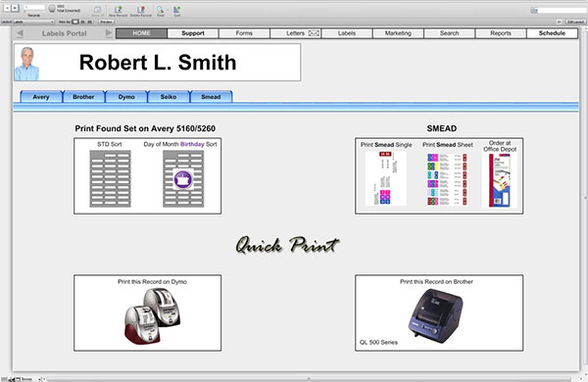Select the Brother labels tab

click(83, 97)
